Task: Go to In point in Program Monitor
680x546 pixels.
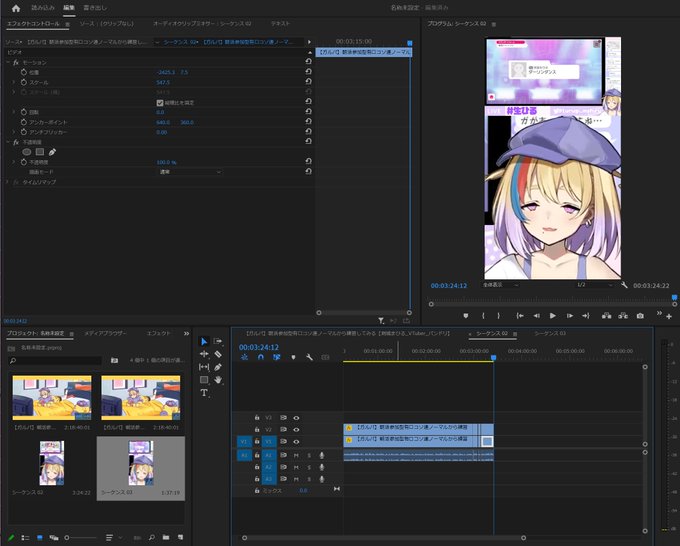Action: (x=520, y=316)
